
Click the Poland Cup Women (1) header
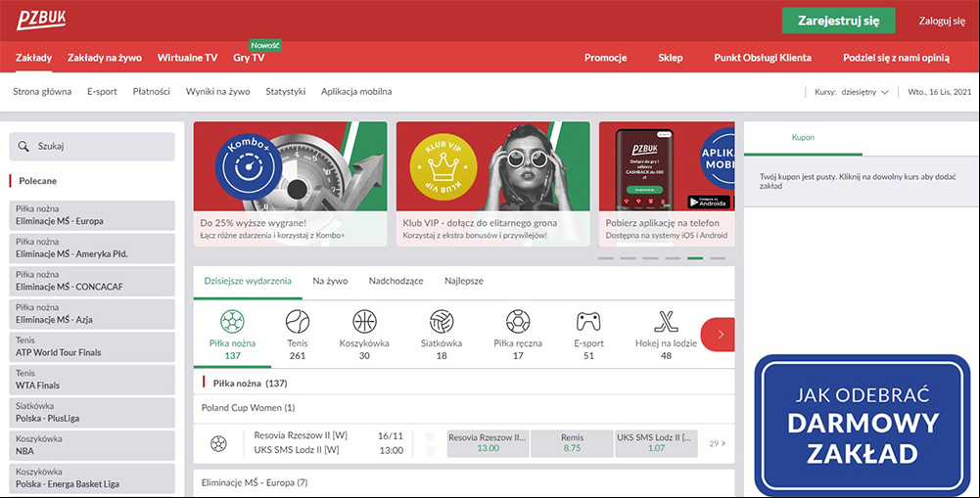click(464, 408)
